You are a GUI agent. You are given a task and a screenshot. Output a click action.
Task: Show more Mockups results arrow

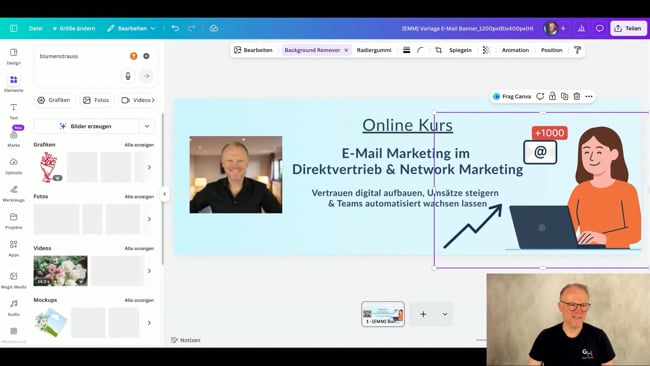tap(149, 322)
